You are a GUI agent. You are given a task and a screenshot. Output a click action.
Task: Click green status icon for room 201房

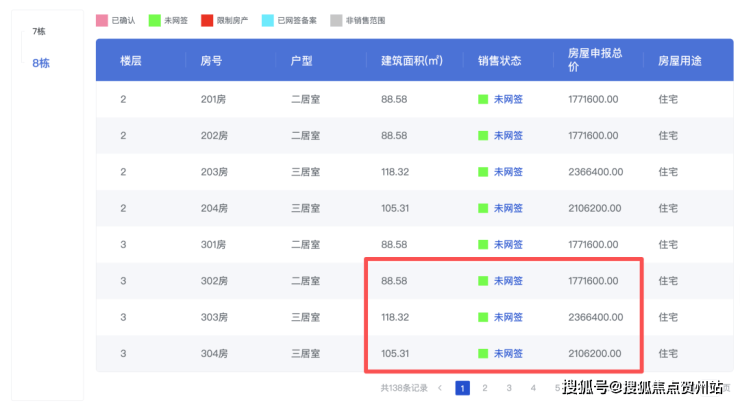coord(483,99)
